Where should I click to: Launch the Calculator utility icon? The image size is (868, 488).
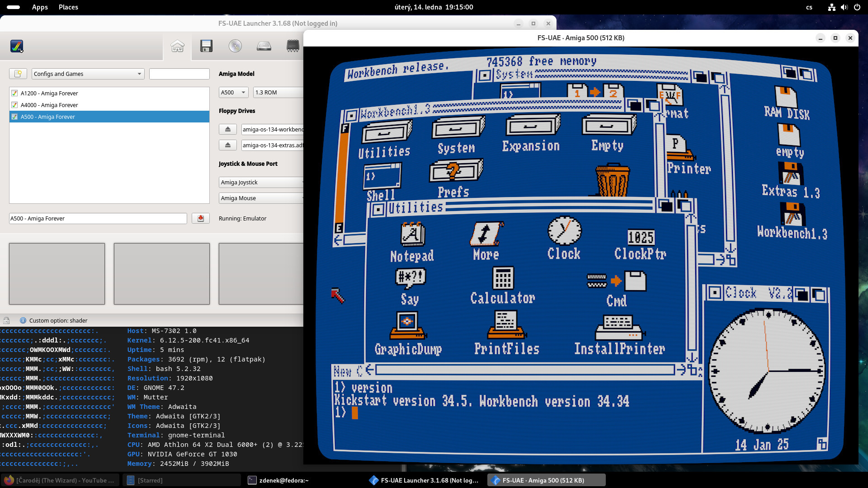click(x=503, y=278)
